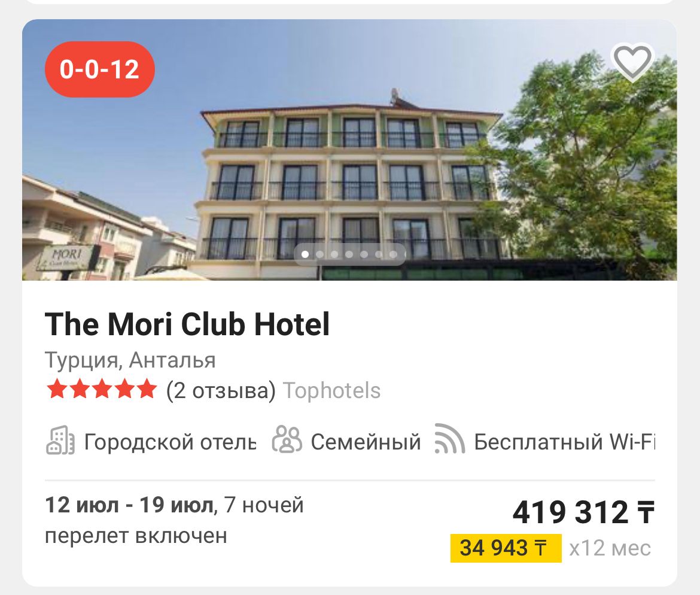This screenshot has height=595, width=700.
Task: Go to the last carousel dot
Action: tap(393, 254)
